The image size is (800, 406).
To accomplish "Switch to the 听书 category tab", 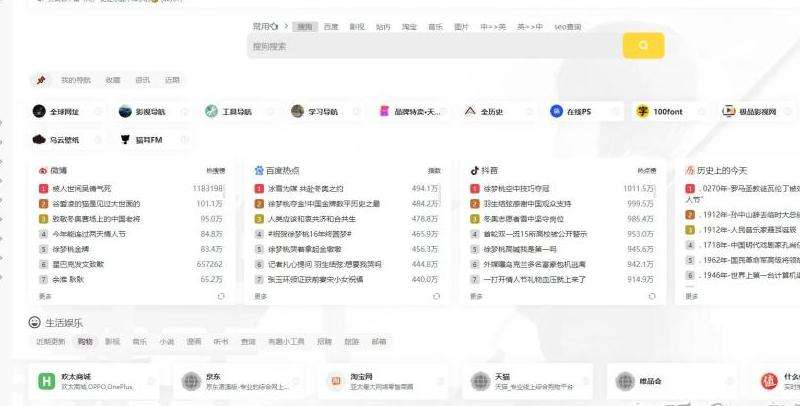I will click(221, 342).
